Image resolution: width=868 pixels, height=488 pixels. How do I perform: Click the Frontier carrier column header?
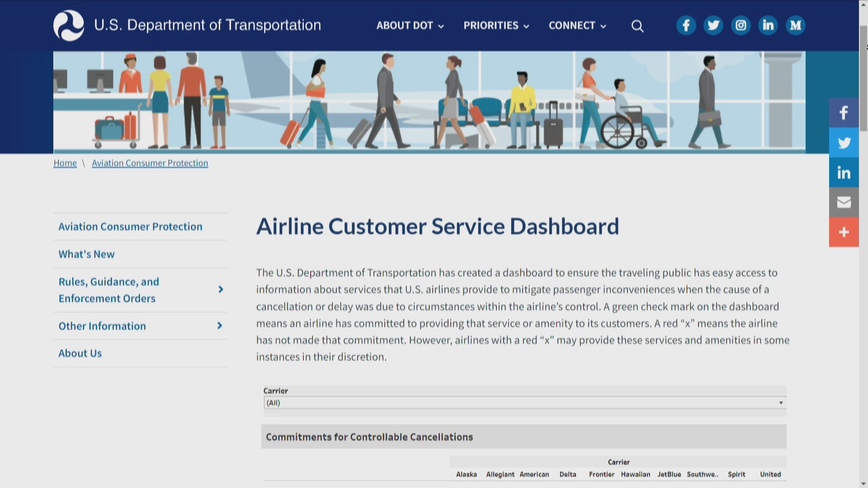point(602,474)
